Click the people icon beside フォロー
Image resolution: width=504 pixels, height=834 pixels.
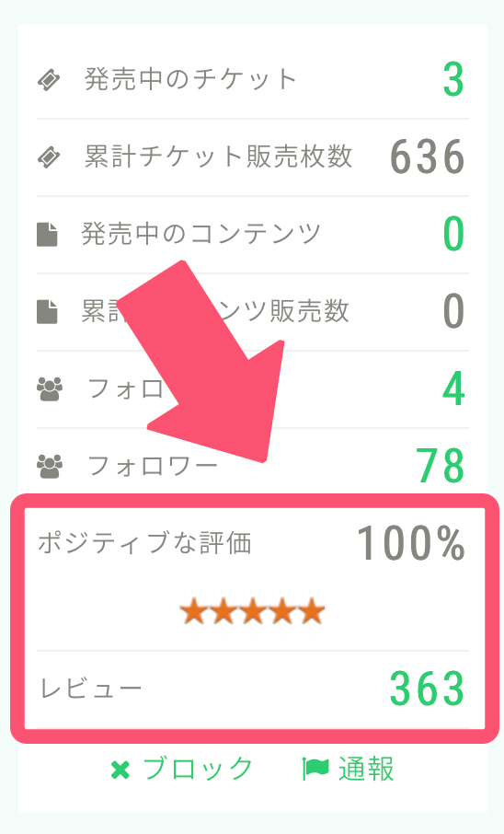(x=50, y=388)
